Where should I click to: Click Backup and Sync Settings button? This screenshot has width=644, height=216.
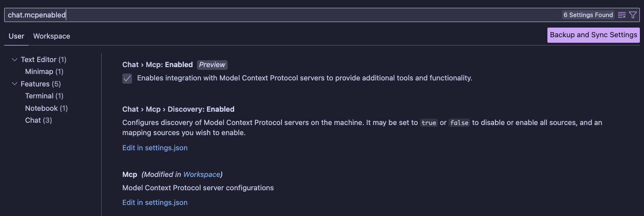593,35
